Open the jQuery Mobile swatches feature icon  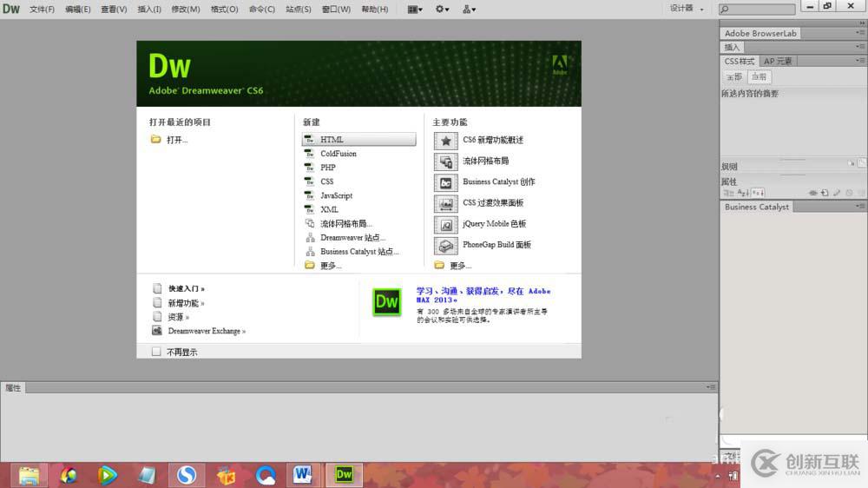(x=446, y=224)
